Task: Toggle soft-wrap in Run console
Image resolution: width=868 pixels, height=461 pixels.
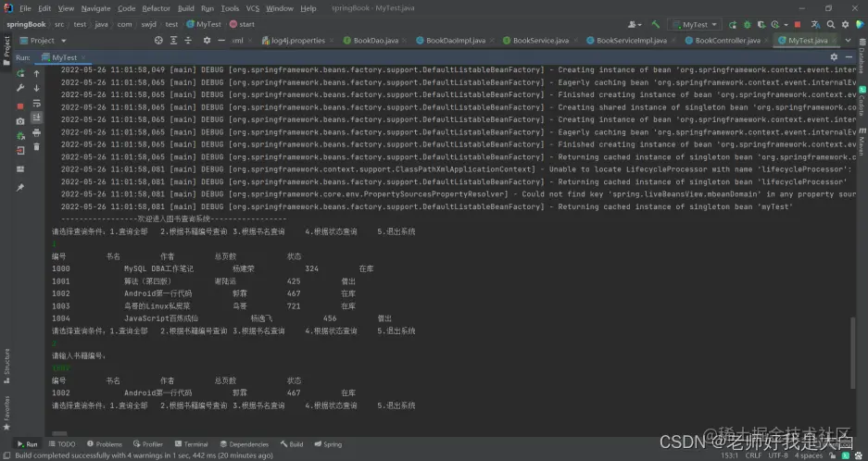Action: pos(36,103)
